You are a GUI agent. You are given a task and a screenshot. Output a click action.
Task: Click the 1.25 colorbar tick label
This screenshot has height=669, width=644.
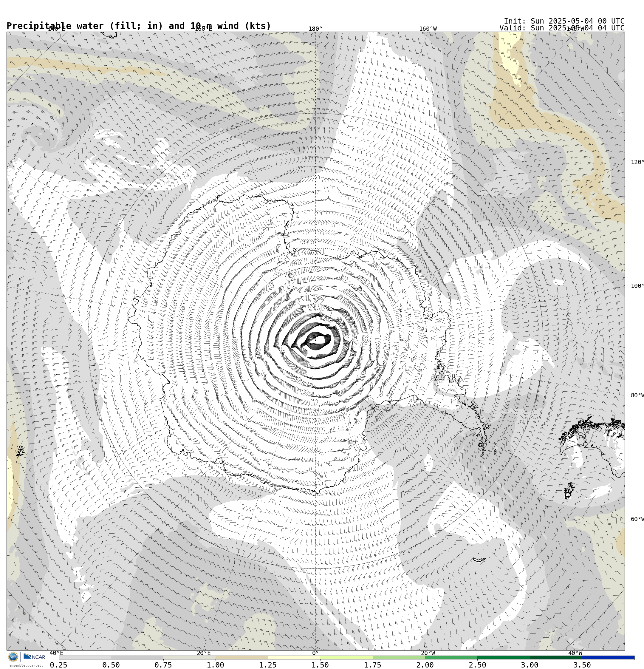268,665
